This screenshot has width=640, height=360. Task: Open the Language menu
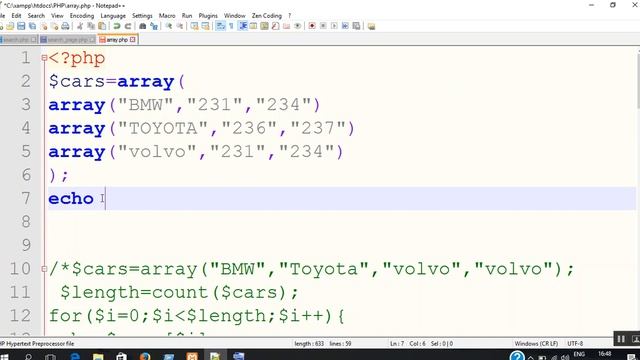113,16
